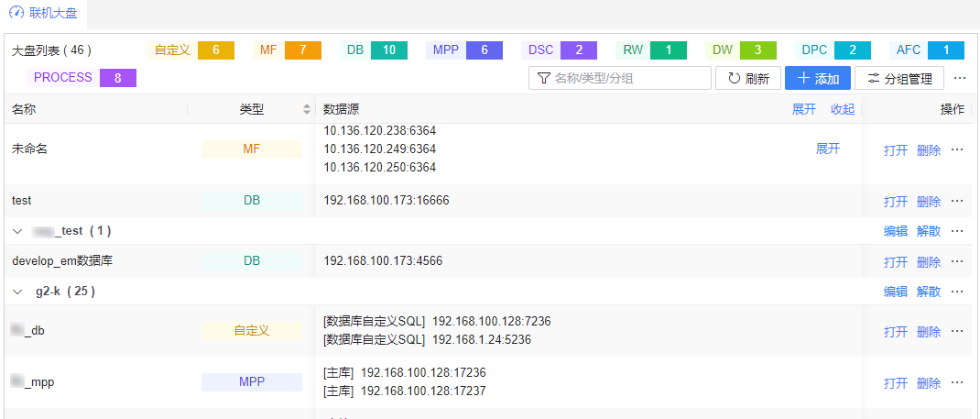Viewport: 980px width, 419px height.
Task: Open 分组管理 group management
Action: [x=898, y=78]
